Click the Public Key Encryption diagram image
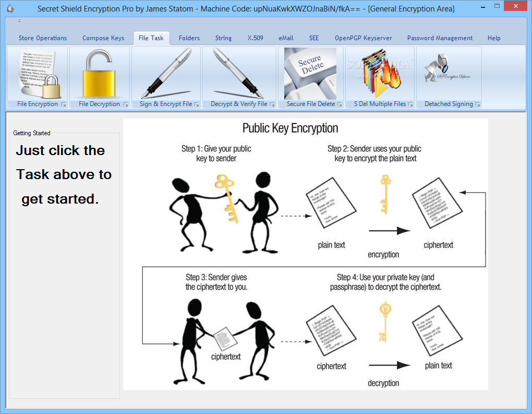532x414 pixels. click(305, 254)
